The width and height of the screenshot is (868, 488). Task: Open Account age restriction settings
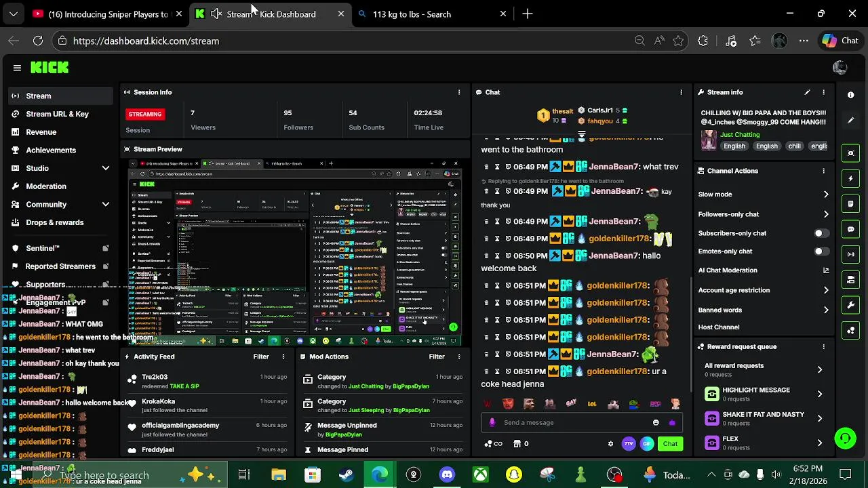764,290
